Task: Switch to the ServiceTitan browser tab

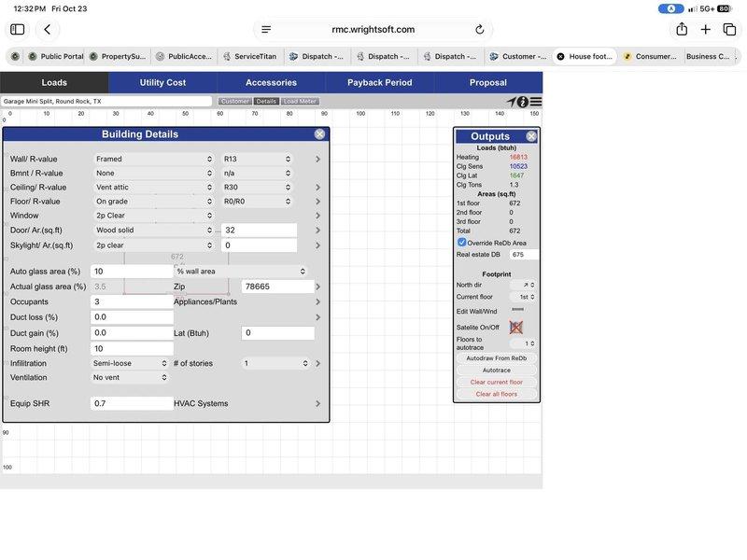Action: 250,56
